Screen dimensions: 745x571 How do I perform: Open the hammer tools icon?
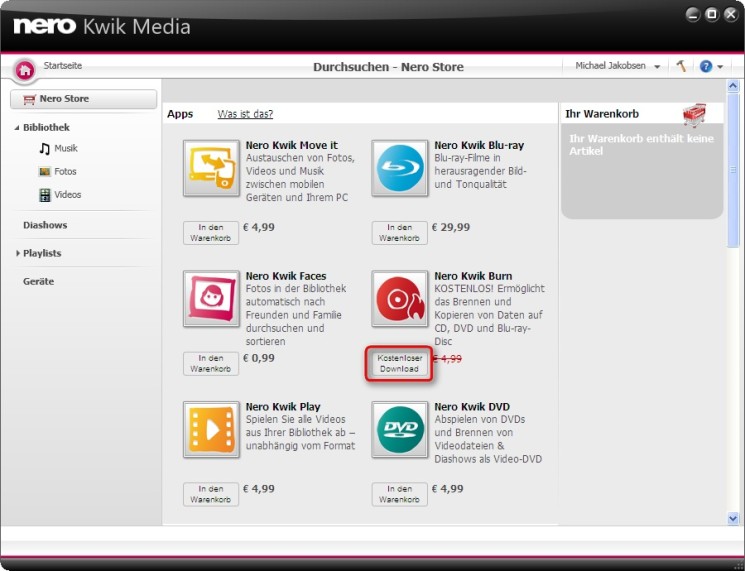click(x=681, y=66)
